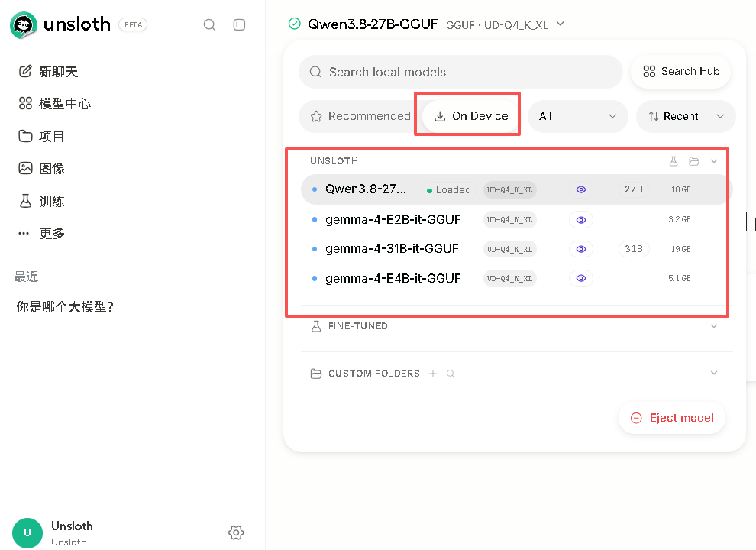Start a new chat (新聊天)
This screenshot has height=550, width=756.
pyautogui.click(x=48, y=71)
